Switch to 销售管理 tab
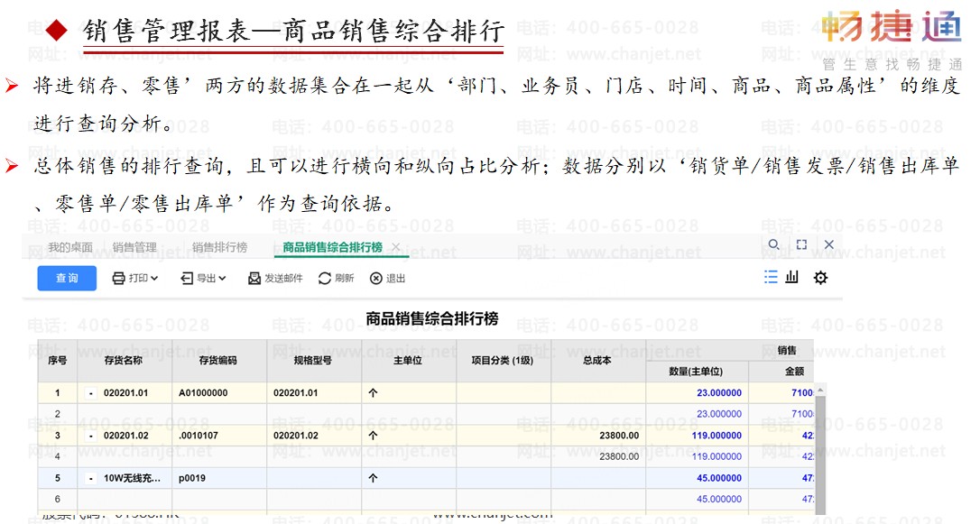The width and height of the screenshot is (980, 524). tap(135, 247)
